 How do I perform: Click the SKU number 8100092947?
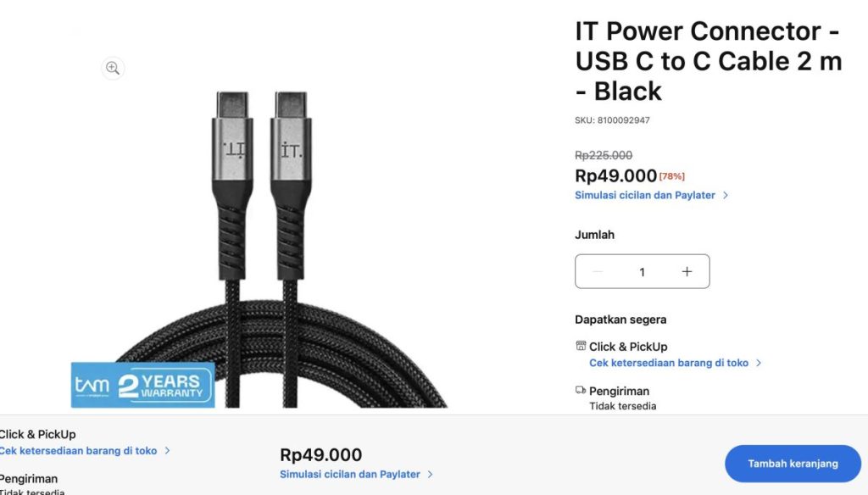624,120
